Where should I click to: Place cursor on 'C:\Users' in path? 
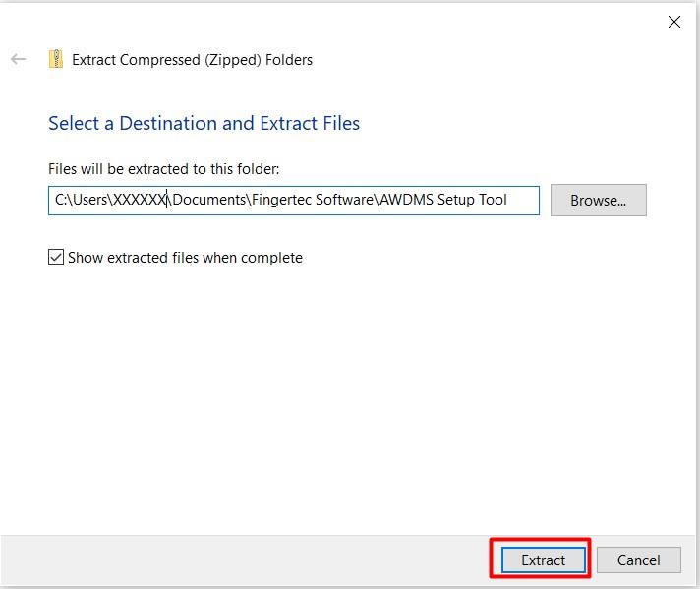(x=81, y=200)
